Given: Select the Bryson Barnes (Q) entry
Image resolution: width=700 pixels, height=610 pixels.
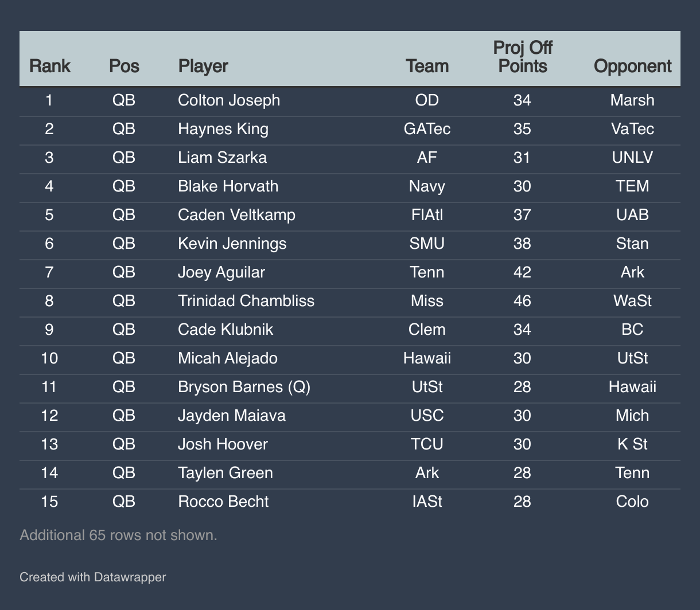Looking at the screenshot, I should coord(244,387).
